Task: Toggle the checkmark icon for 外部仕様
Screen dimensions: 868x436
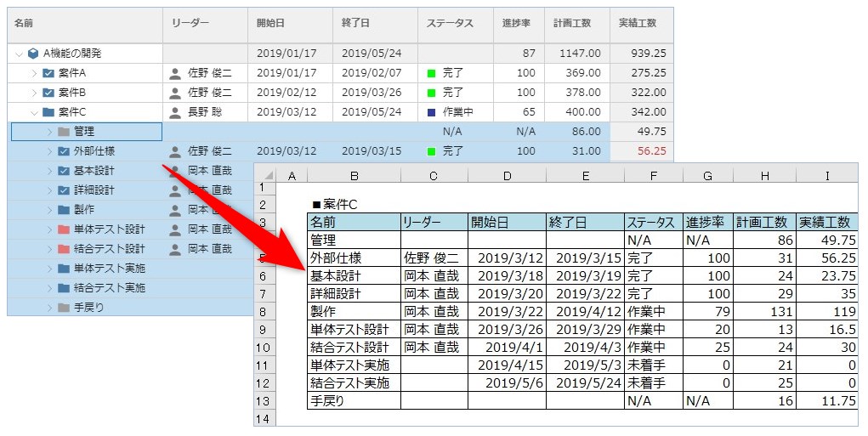Action: pyautogui.click(x=64, y=151)
